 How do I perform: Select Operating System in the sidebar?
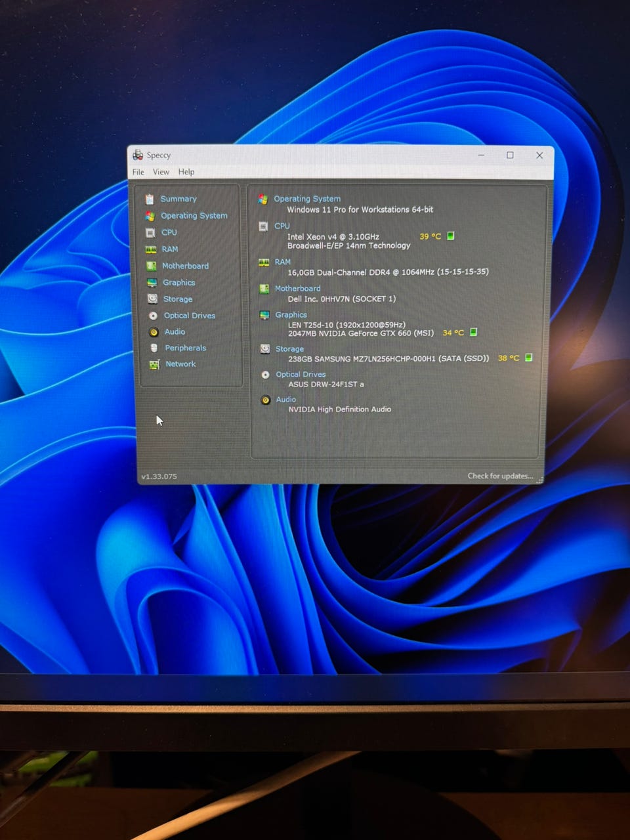(x=194, y=216)
